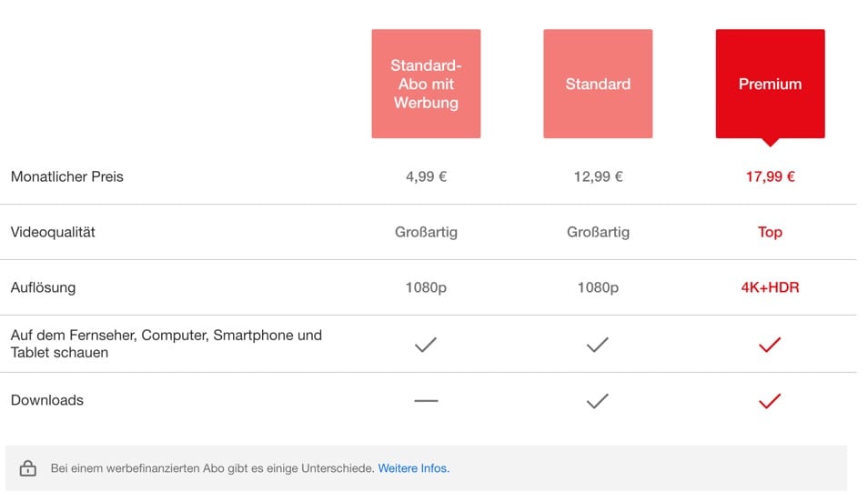868x502 pixels.
Task: Select the Premium plan tile
Action: pyautogui.click(x=770, y=85)
